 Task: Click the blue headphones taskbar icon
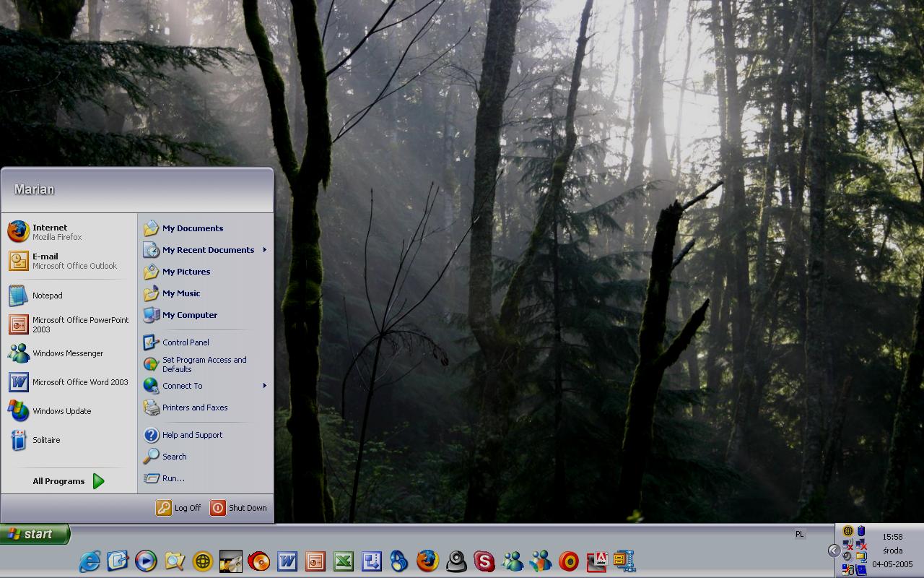coord(399,561)
